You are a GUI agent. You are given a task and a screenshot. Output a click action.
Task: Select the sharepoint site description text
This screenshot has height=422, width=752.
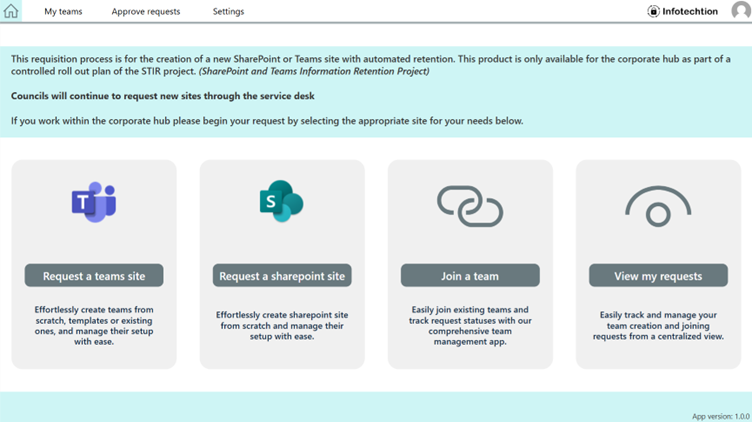282,326
